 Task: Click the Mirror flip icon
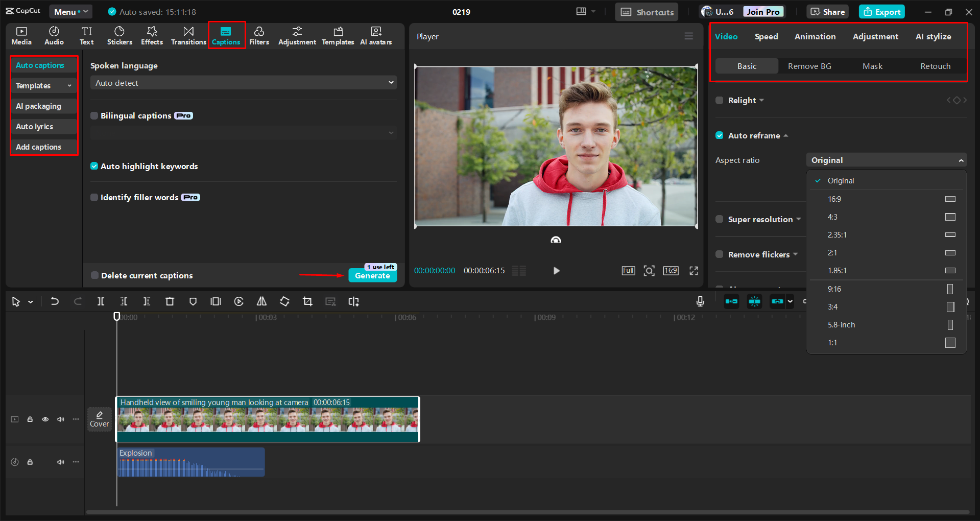261,302
